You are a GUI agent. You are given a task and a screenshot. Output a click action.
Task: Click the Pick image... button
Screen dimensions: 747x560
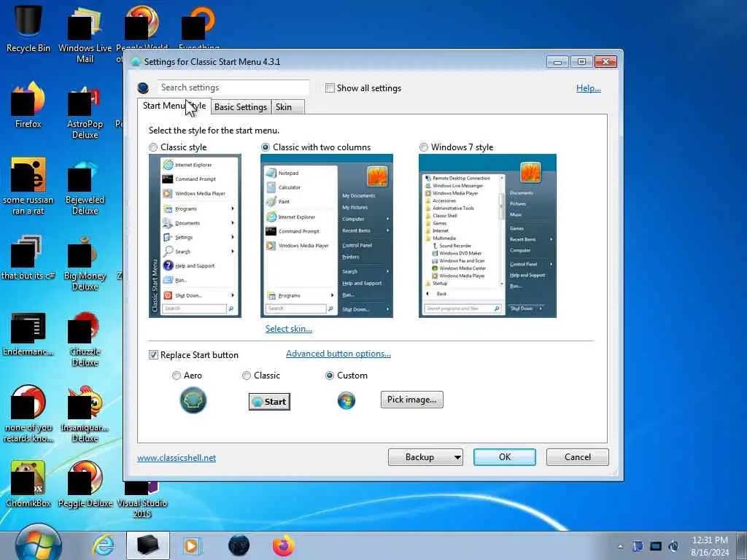coord(411,400)
